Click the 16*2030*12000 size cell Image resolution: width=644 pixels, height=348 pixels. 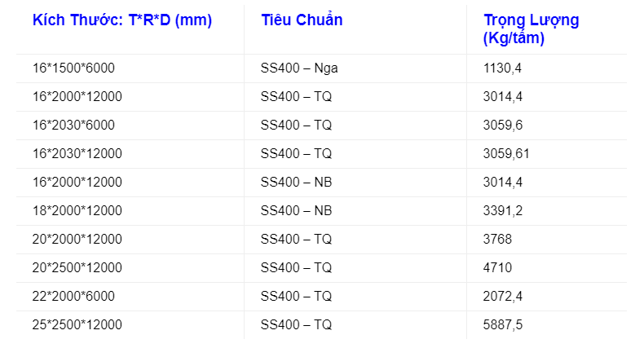pyautogui.click(x=77, y=154)
